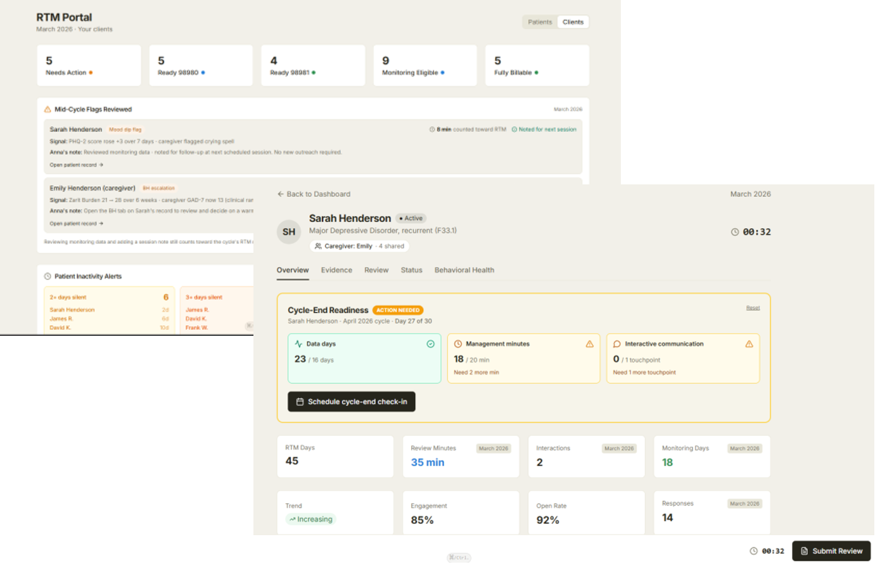
Task: Open patient record link under Sarah Henderson flag
Action: tap(77, 165)
